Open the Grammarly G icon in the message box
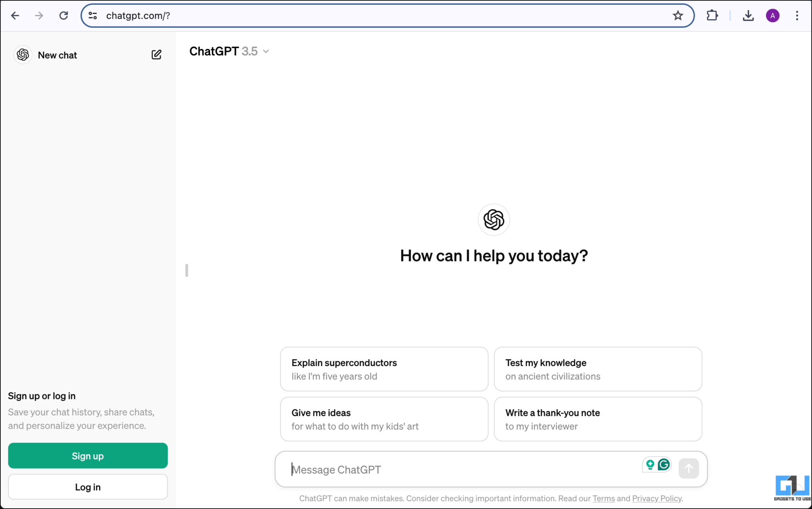Viewport: 812px width, 509px height. pyautogui.click(x=664, y=464)
